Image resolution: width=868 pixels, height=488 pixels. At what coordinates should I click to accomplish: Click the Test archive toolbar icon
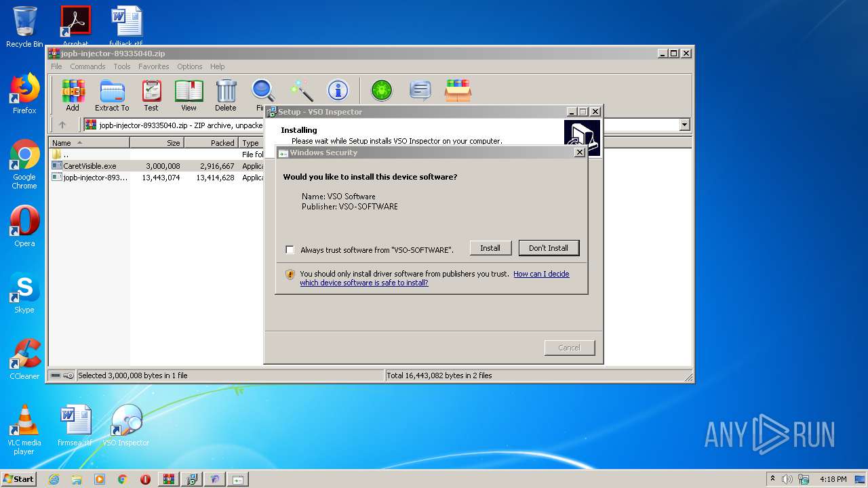click(x=151, y=95)
